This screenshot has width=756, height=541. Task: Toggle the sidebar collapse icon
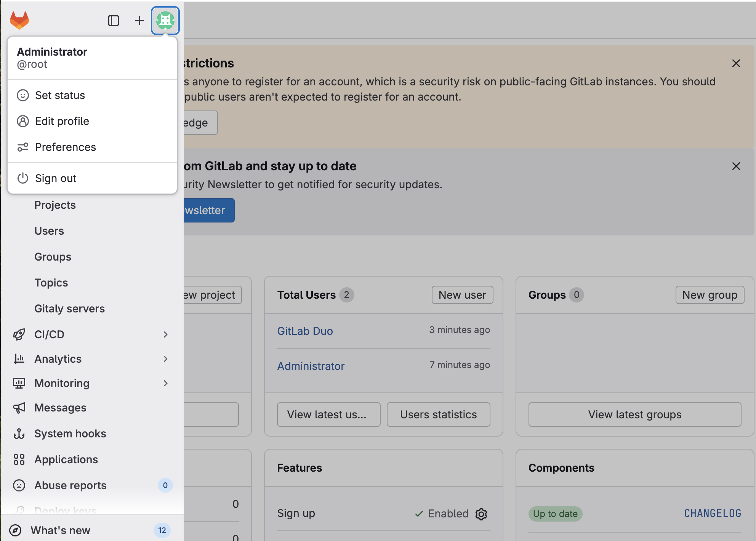(x=114, y=21)
